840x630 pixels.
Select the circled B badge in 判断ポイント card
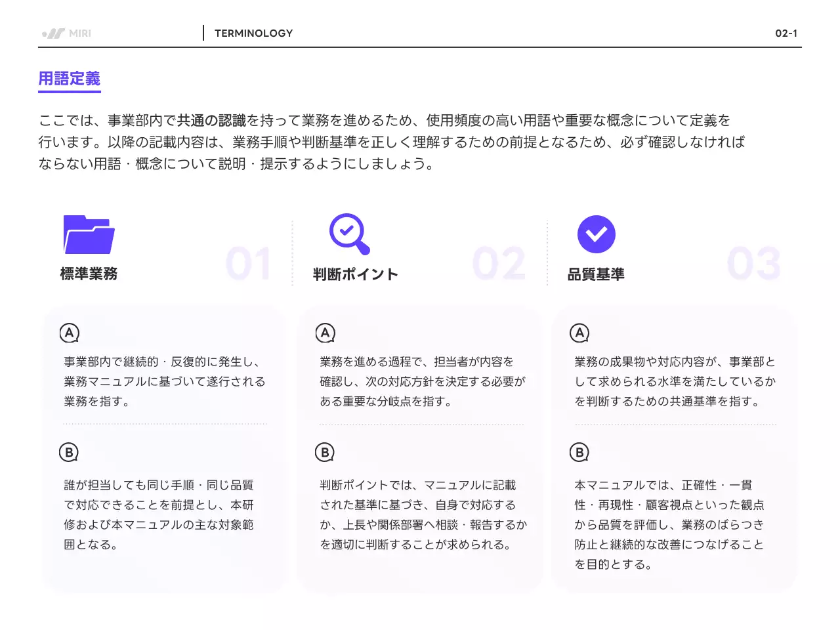324,452
